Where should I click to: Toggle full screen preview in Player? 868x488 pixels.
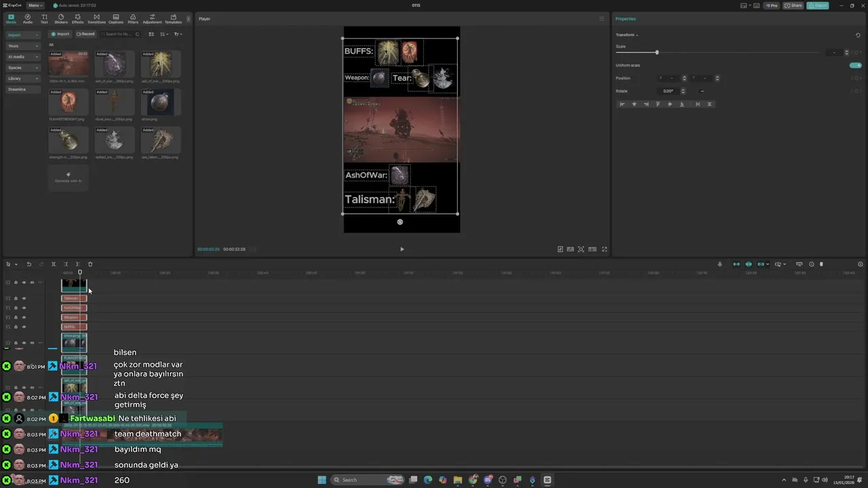click(x=604, y=249)
